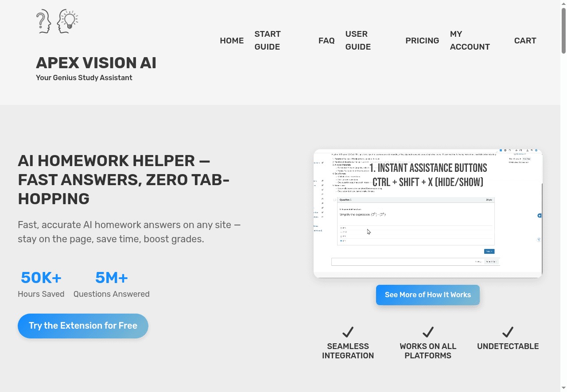The image size is (567, 392).
Task: Click the page's vertical scrollbar thumb
Action: [563, 30]
